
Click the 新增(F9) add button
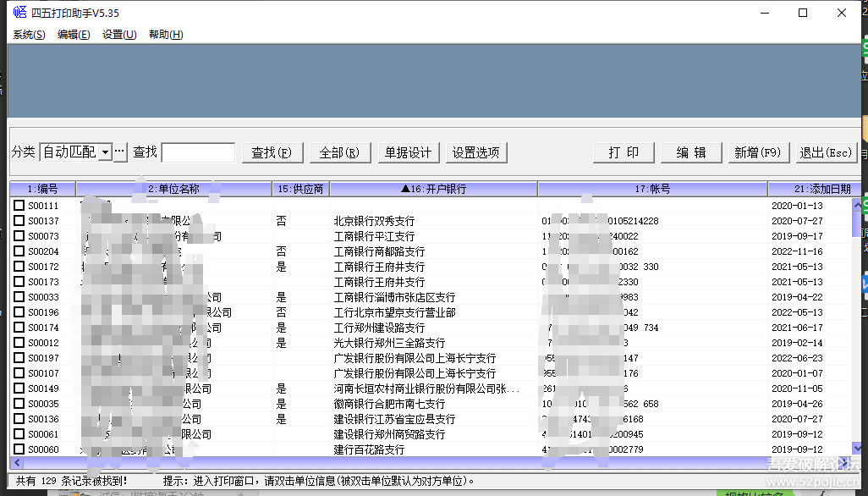(x=758, y=152)
